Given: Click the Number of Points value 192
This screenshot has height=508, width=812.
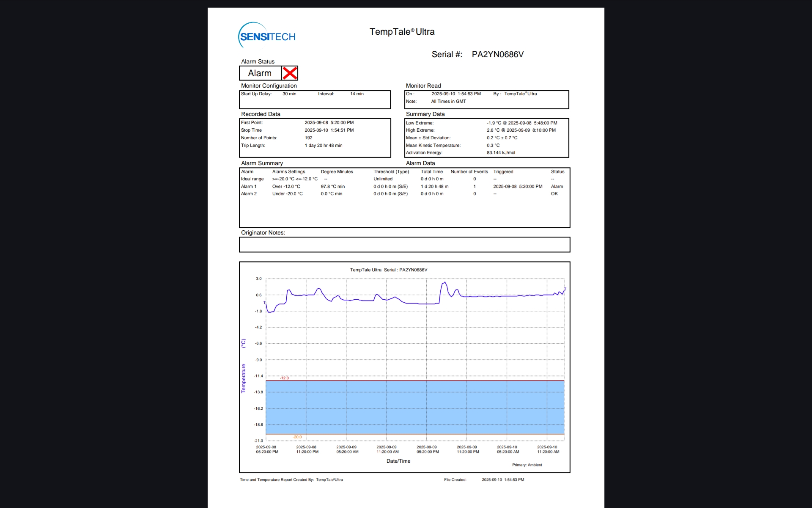Looking at the screenshot, I should click(x=308, y=138).
